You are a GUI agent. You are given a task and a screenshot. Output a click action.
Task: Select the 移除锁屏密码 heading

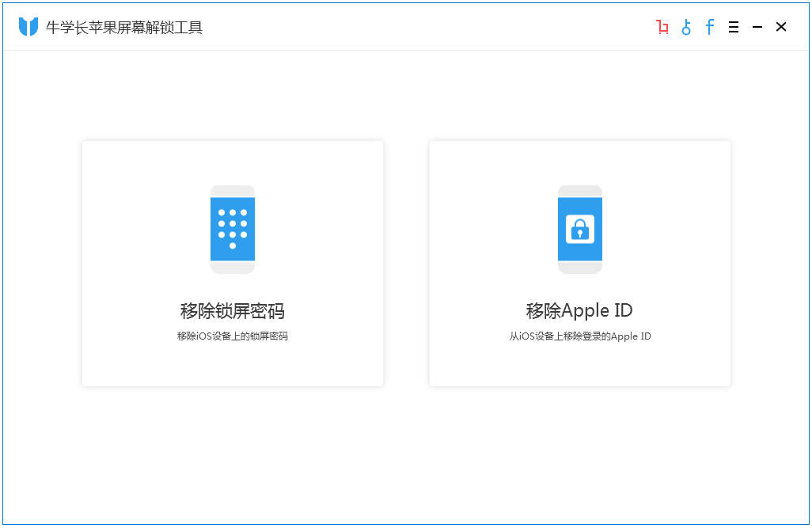coord(233,310)
